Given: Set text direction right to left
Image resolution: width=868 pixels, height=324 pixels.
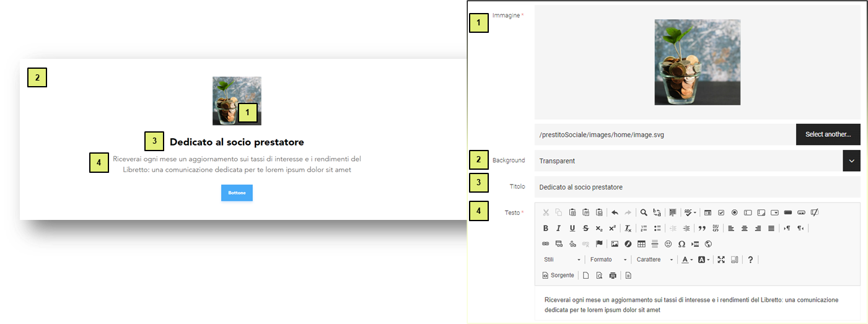Looking at the screenshot, I should [800, 228].
